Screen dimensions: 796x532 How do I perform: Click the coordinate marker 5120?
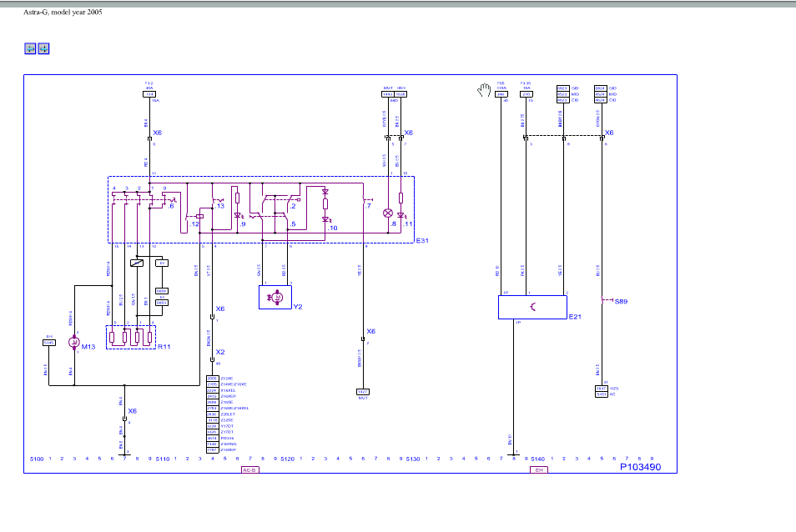(x=288, y=459)
